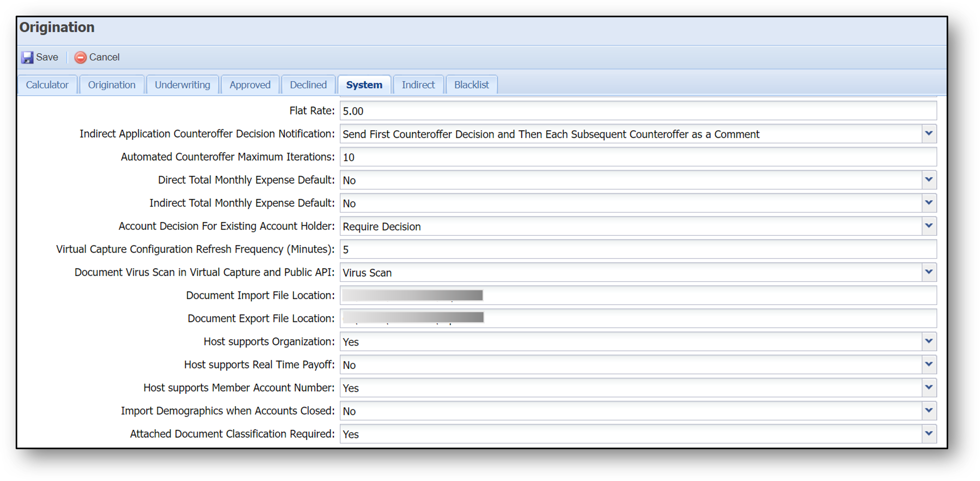Click the 'Flat Rate:' label
The image size is (980, 481).
coord(312,111)
